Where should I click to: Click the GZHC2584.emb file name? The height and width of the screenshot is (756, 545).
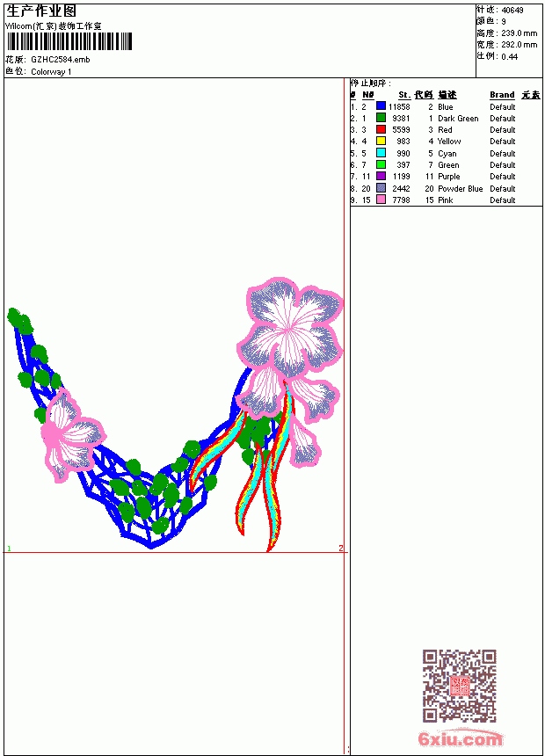click(x=61, y=60)
